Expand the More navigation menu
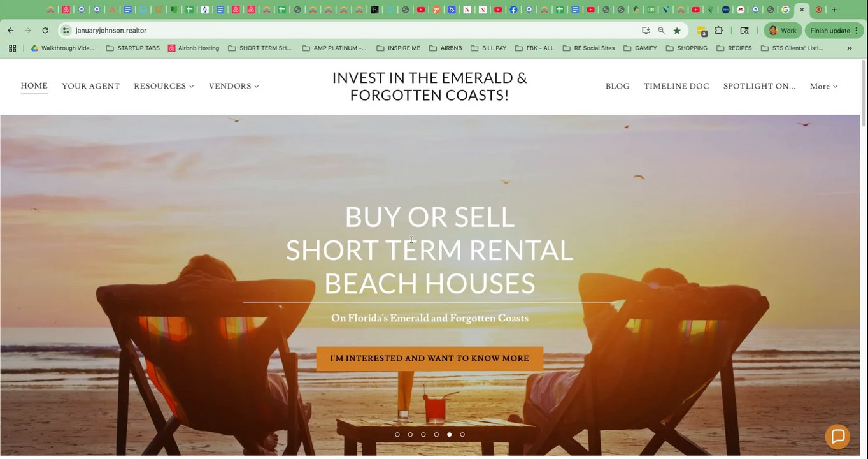This screenshot has width=868, height=459. coord(823,86)
